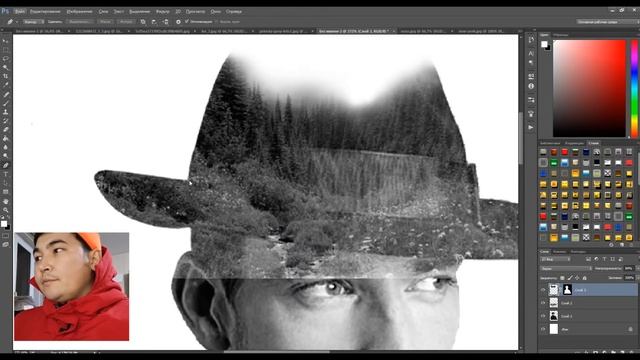Select the Zoom tool

click(x=5, y=210)
